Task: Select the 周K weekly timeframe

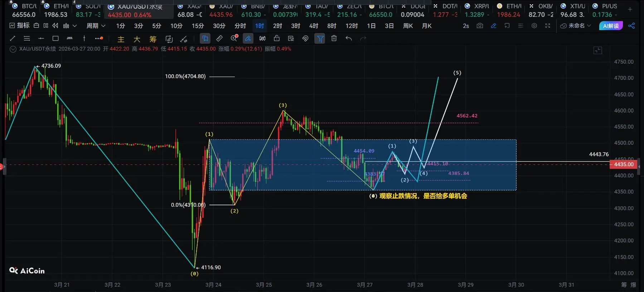Action: click(x=408, y=26)
